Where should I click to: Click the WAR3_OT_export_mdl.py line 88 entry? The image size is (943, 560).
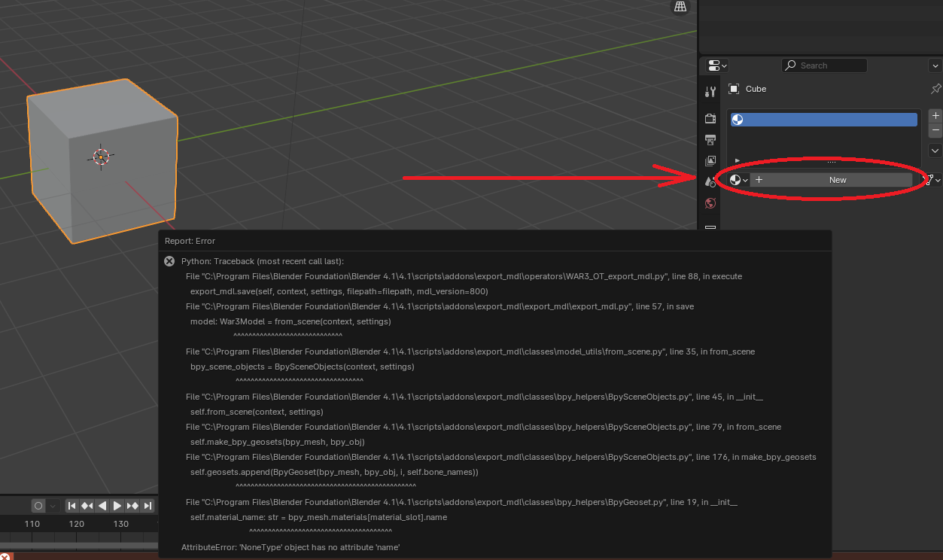464,276
